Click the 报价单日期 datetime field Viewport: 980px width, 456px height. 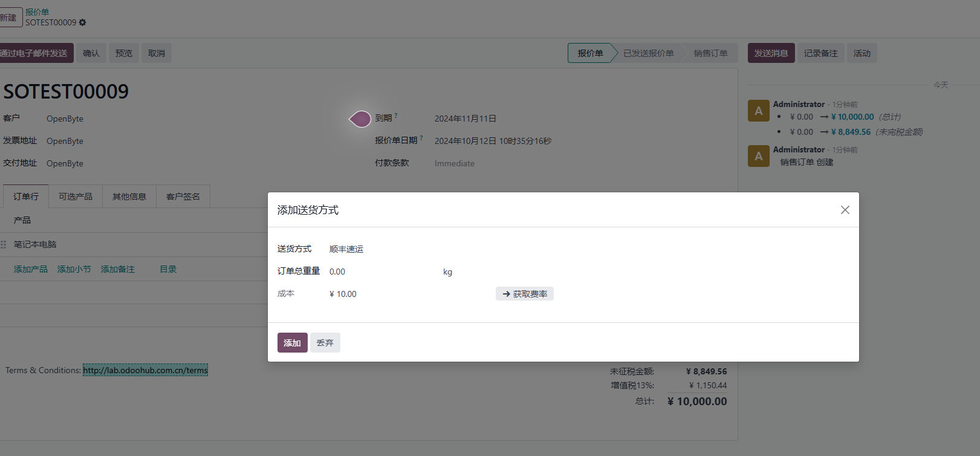tap(493, 141)
